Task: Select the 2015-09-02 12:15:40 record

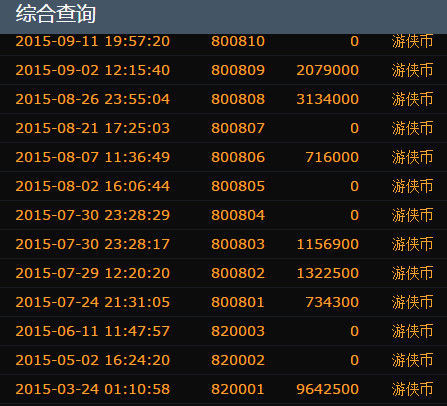Action: point(223,70)
